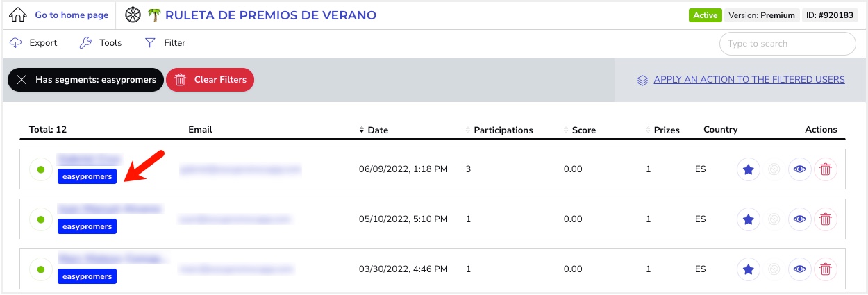Click the eye icon in the 05/10/2022 row

coord(800,219)
